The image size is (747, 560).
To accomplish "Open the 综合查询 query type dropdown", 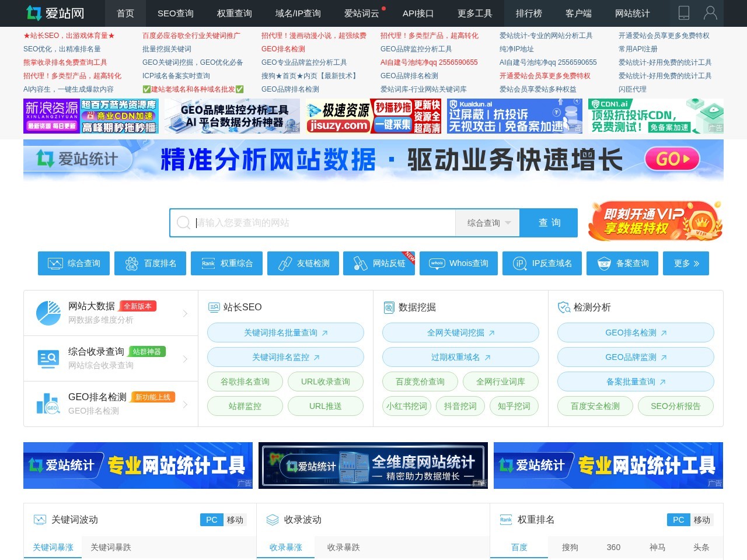I will point(488,223).
